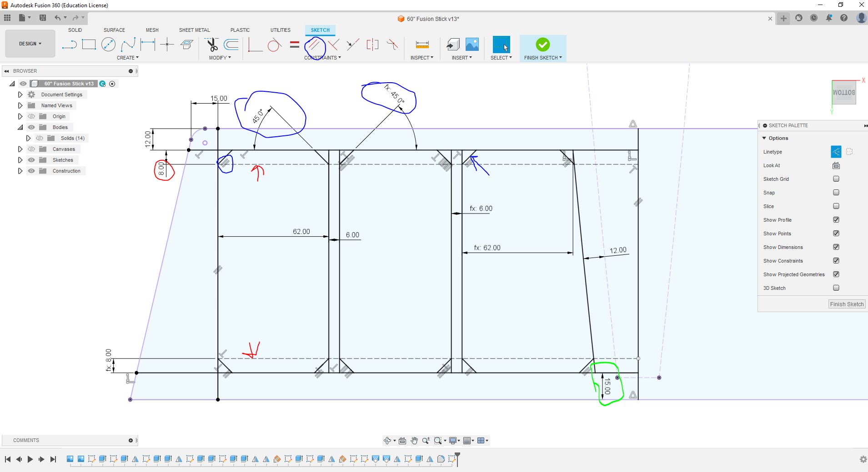Apply the Parallel constraint icon
The width and height of the screenshot is (868, 472).
point(314,45)
